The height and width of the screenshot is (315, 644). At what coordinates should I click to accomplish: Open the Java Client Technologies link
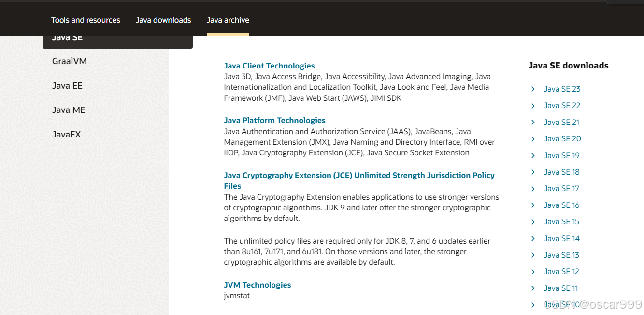coord(269,66)
